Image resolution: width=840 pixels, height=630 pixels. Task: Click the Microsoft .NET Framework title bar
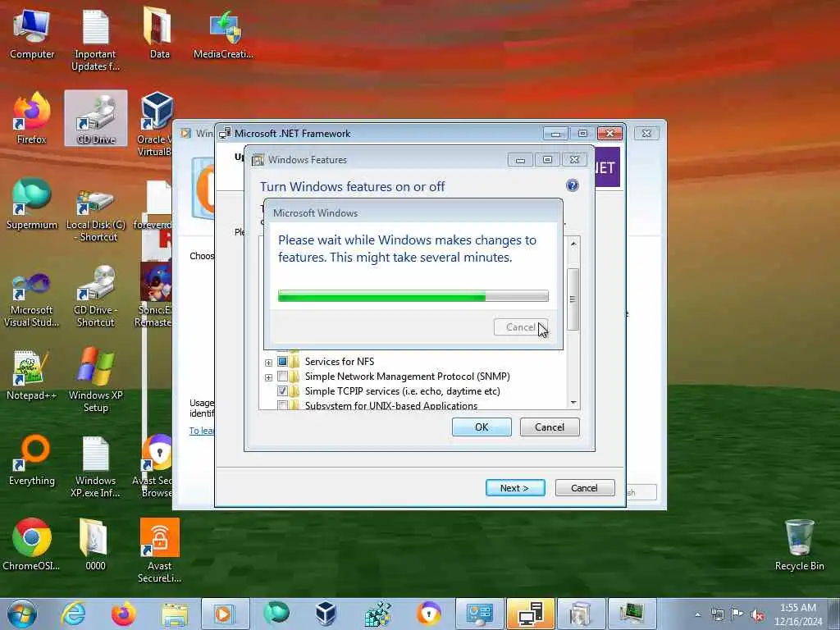pyautogui.click(x=381, y=134)
